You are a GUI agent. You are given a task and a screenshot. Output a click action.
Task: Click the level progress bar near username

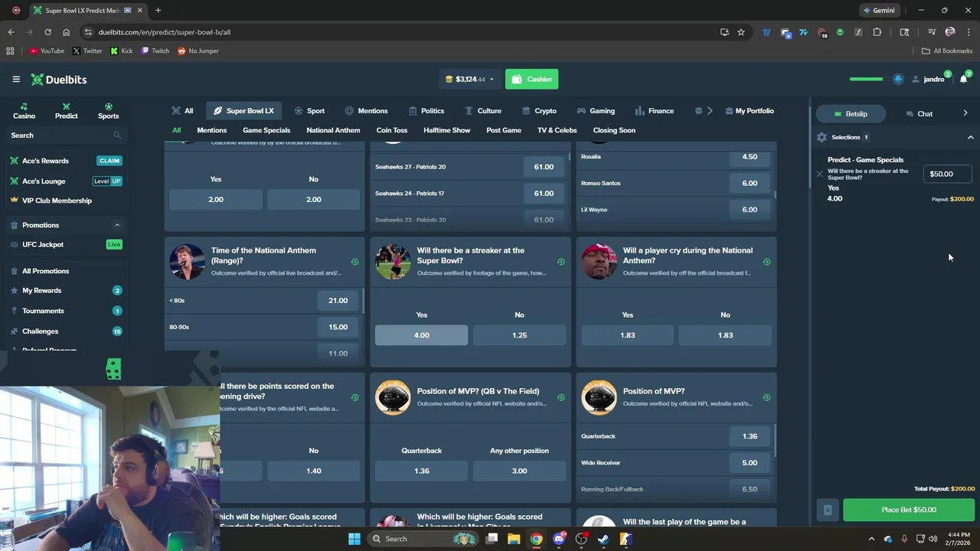866,80
